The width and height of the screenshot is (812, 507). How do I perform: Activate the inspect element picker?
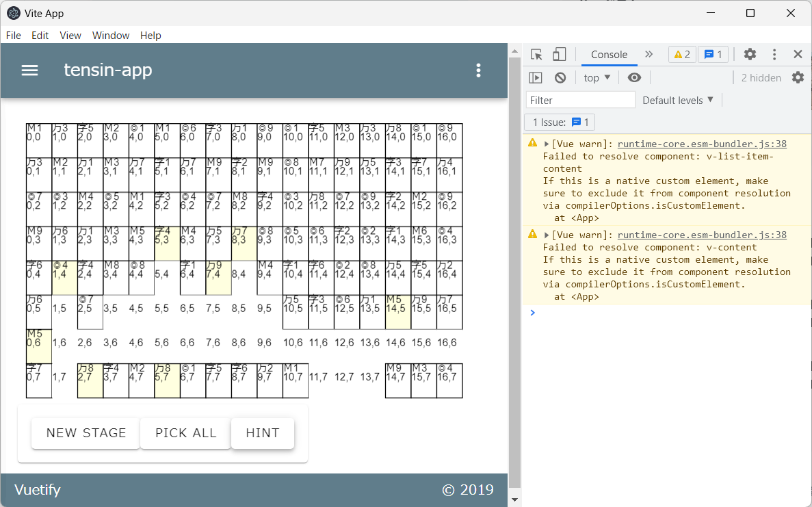(536, 55)
